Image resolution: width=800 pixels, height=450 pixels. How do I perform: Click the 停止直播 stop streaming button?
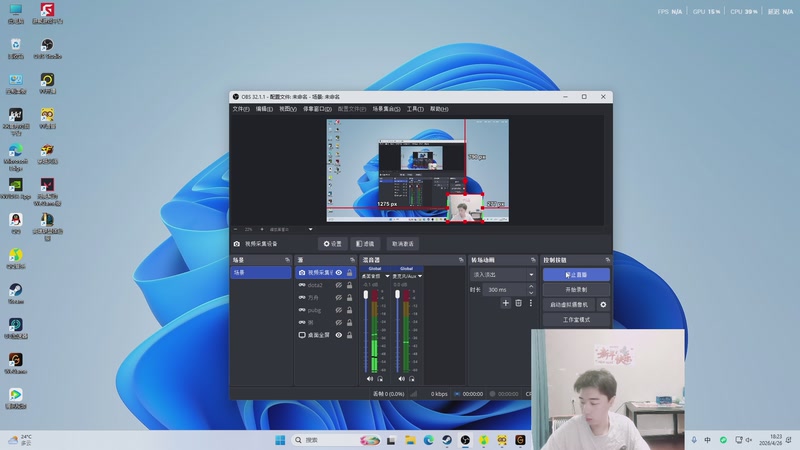(576, 274)
